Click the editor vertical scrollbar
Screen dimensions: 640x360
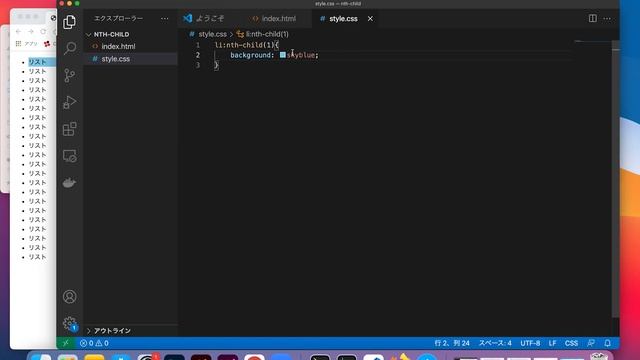click(x=616, y=180)
